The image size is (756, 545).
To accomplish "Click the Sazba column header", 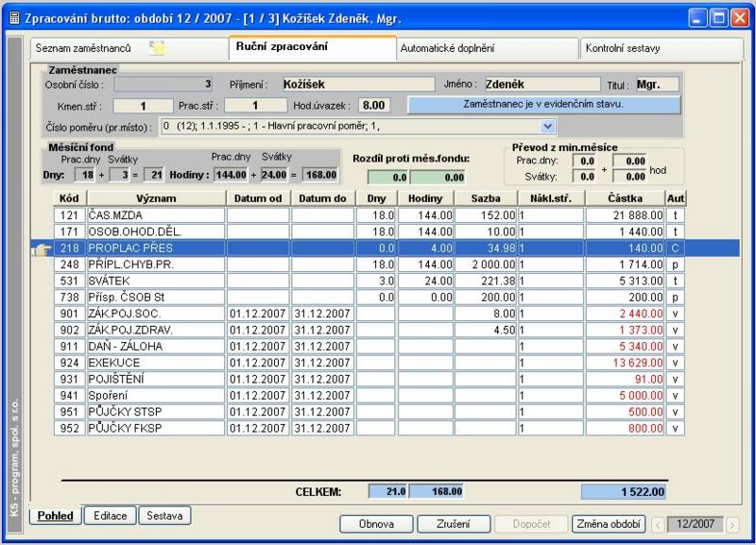I will [486, 198].
